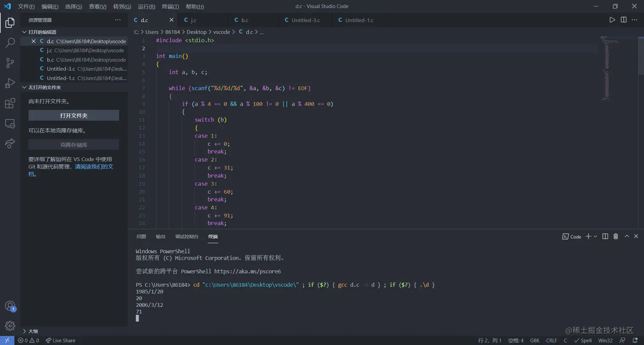Click the VS Code logo in the title bar
Screen dimensions: 644x345
(x=7, y=6)
